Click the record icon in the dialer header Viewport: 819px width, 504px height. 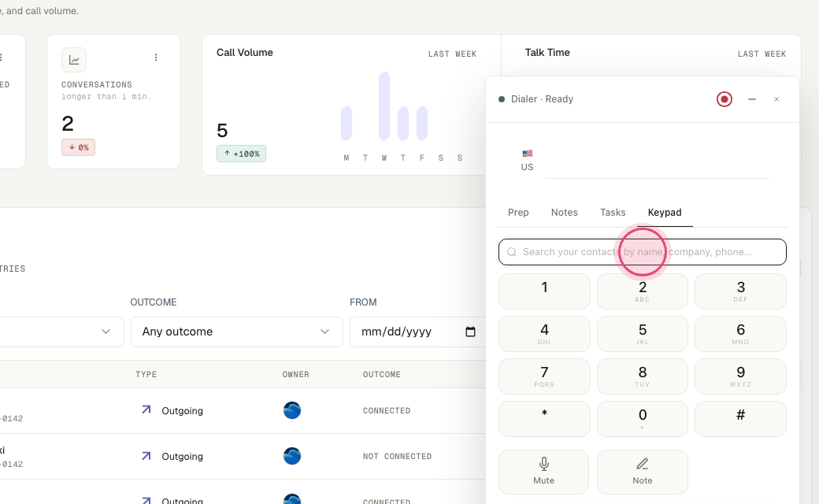click(724, 99)
